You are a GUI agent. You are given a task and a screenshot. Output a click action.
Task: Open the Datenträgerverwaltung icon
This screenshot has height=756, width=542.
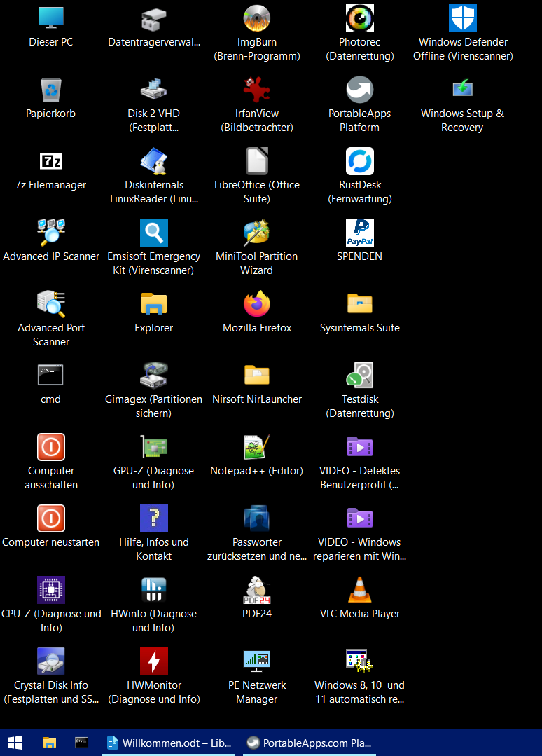click(x=153, y=18)
